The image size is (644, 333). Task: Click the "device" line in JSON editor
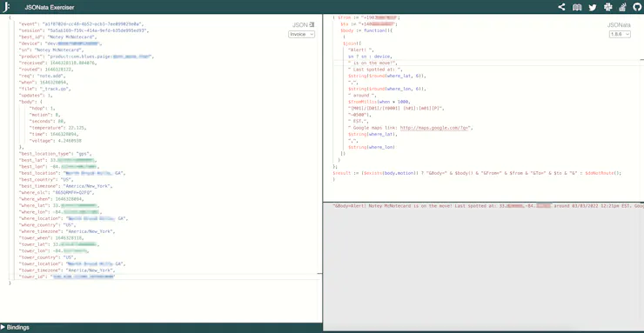coord(60,43)
